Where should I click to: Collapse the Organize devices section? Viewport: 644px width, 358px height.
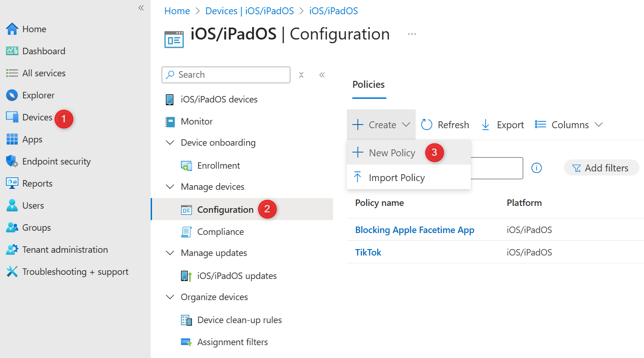(169, 297)
